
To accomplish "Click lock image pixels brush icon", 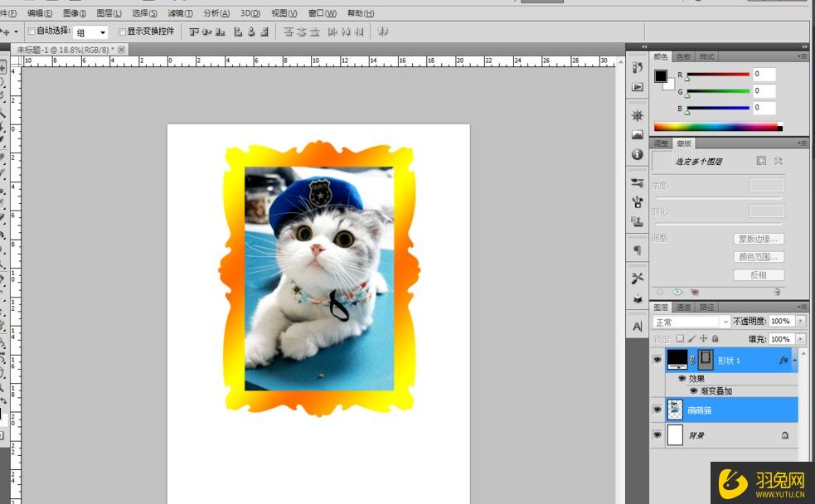I will [691, 339].
